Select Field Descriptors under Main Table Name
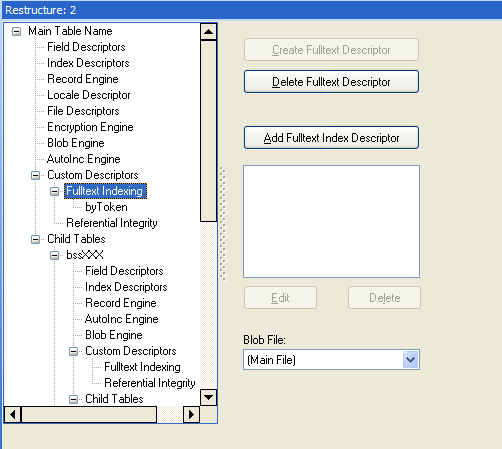This screenshot has height=449, width=502. pos(86,47)
